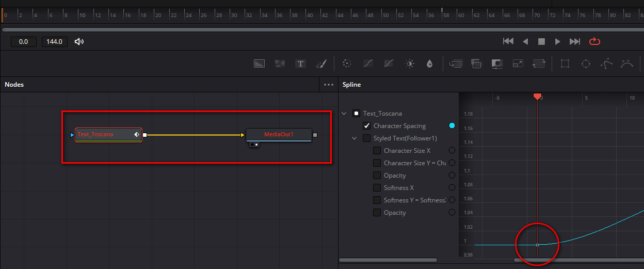Click the Text_Toscana tree row label
Screen dimensions: 644x269
(x=382, y=114)
